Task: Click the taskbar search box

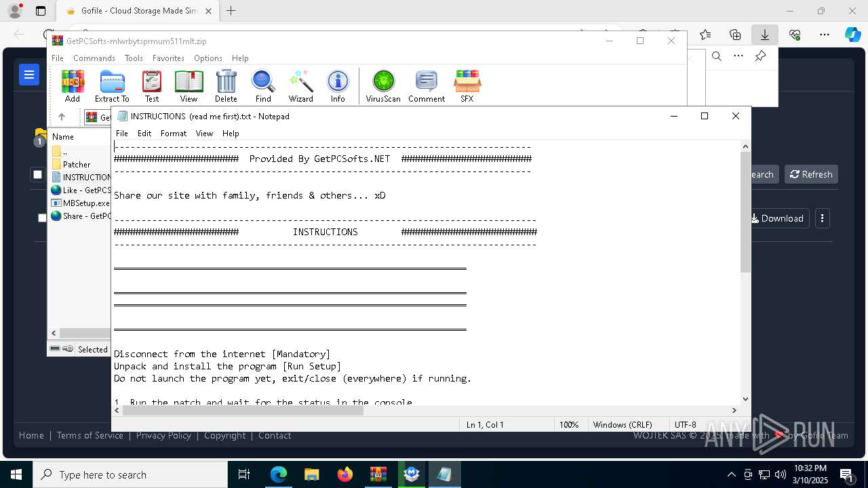Action: [130, 474]
